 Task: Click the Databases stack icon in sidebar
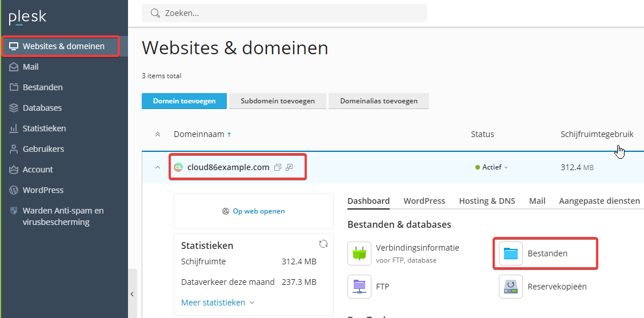point(14,108)
